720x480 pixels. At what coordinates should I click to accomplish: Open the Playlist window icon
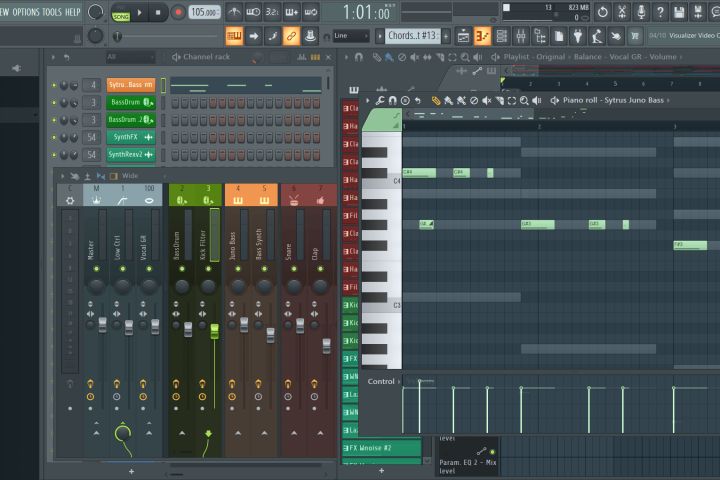click(463, 36)
